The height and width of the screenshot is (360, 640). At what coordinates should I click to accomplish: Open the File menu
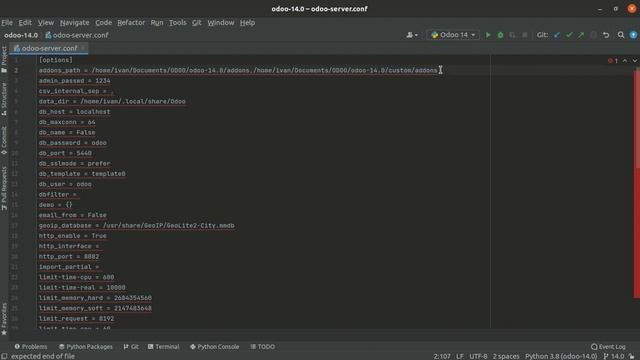point(7,22)
